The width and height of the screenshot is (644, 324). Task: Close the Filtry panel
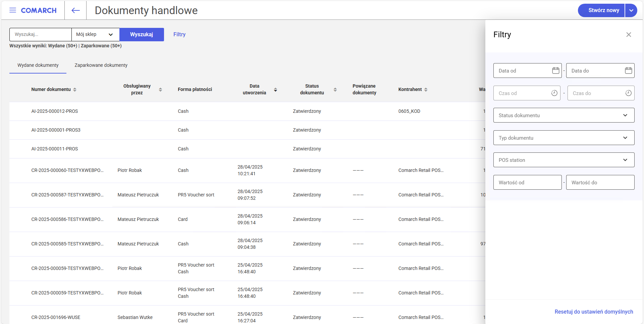[629, 35]
